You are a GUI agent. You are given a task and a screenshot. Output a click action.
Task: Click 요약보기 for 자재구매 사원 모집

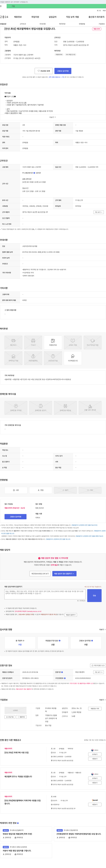click(x=95, y=754)
